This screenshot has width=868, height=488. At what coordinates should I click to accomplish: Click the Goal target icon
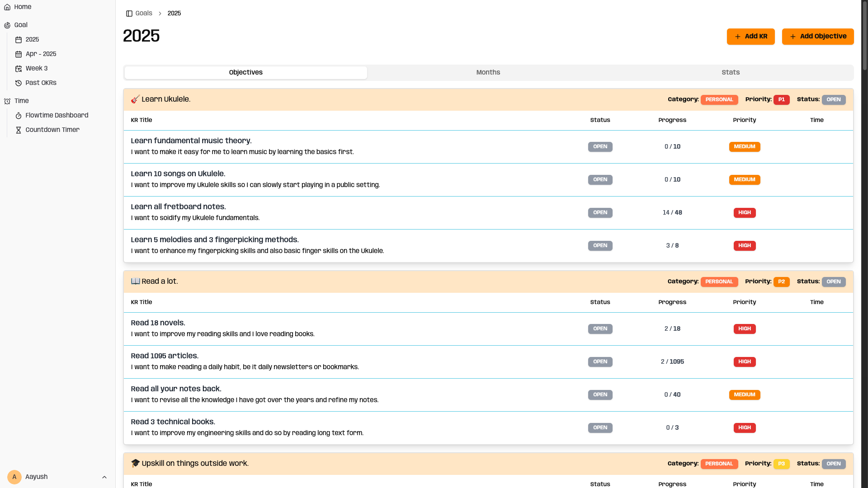[7, 25]
